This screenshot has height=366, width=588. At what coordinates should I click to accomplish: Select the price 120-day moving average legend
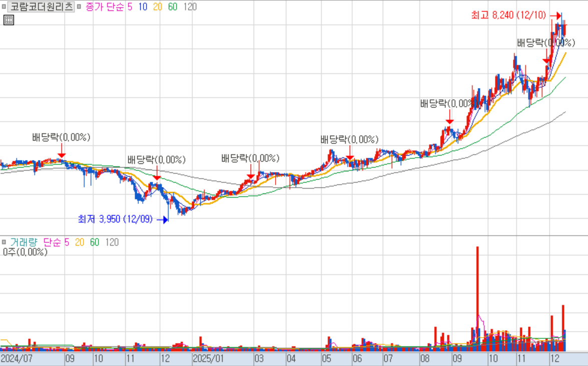(x=190, y=7)
